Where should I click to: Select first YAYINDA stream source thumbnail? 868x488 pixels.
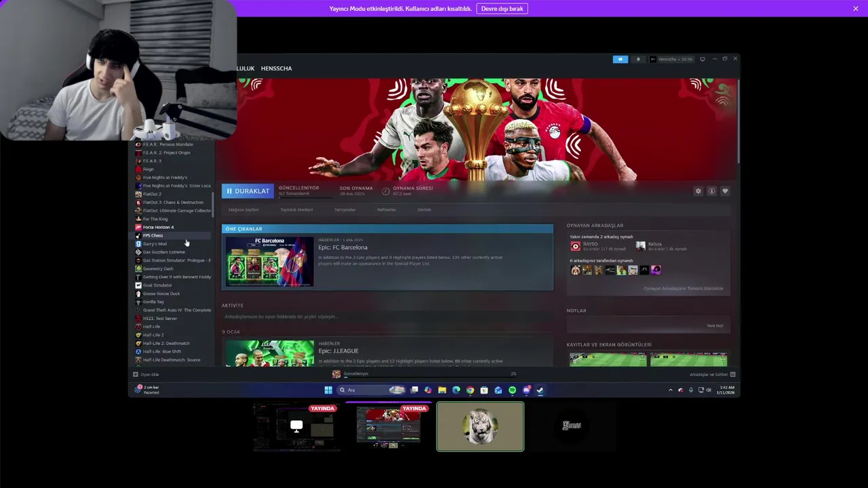pyautogui.click(x=296, y=427)
